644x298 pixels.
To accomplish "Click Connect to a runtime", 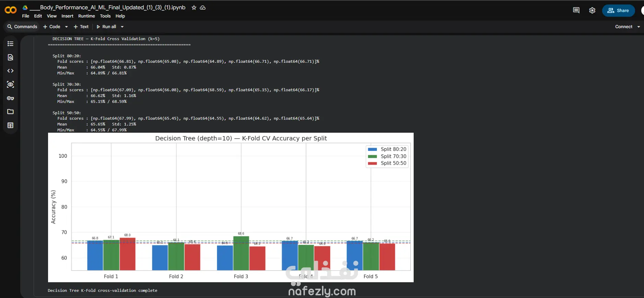I will point(623,27).
